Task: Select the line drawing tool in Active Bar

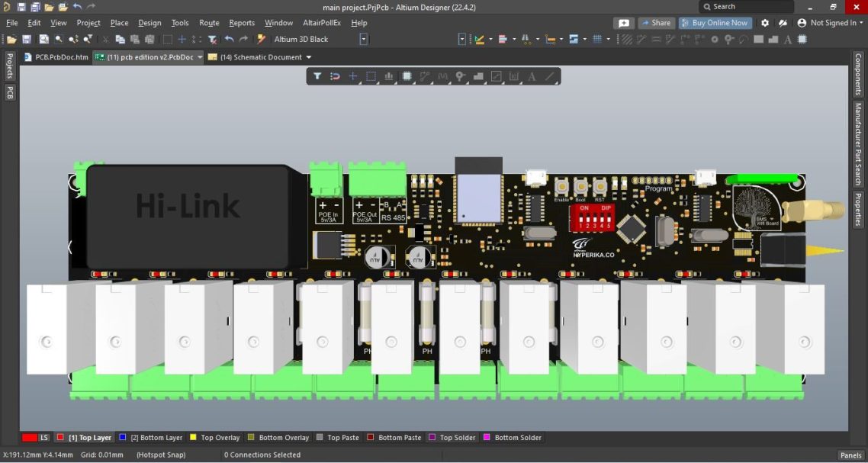Action: tap(550, 76)
